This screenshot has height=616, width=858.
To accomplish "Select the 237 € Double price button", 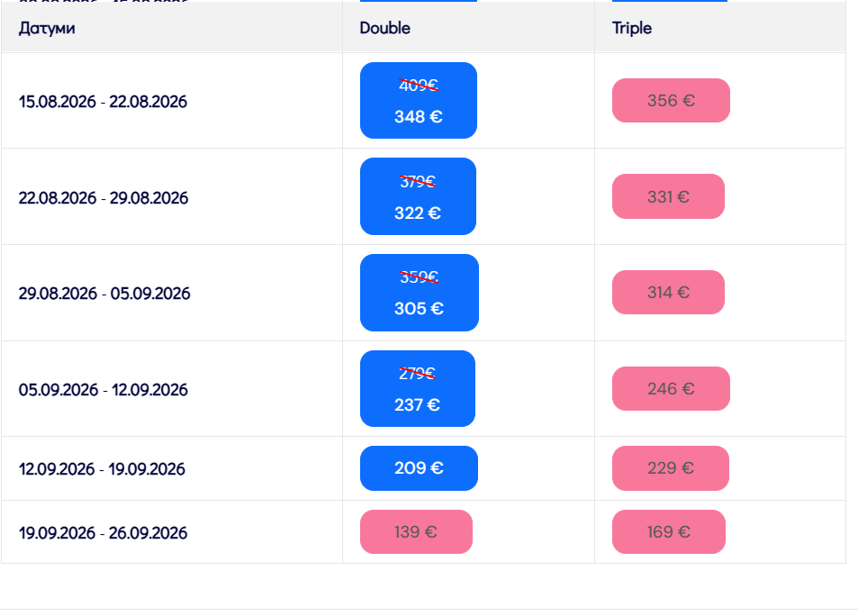I will pyautogui.click(x=417, y=389).
